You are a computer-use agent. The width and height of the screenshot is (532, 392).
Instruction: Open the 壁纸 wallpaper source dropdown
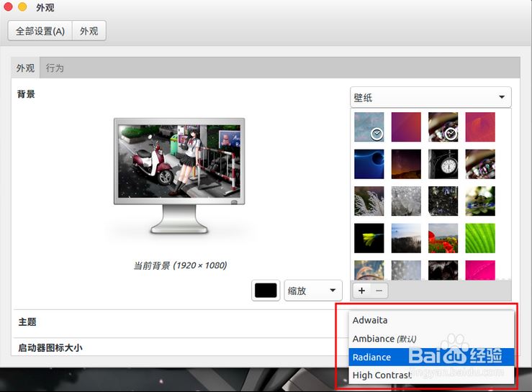click(430, 98)
